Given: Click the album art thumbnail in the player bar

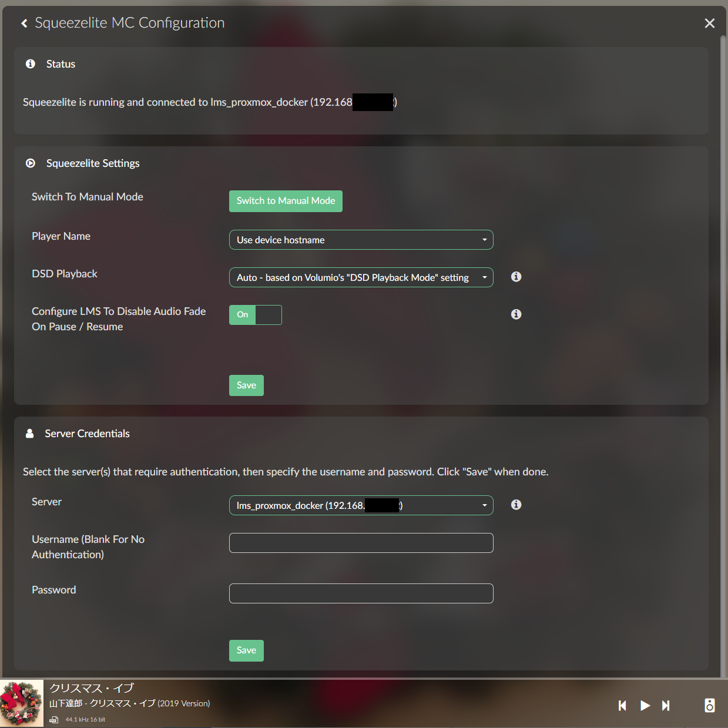Looking at the screenshot, I should click(22, 703).
